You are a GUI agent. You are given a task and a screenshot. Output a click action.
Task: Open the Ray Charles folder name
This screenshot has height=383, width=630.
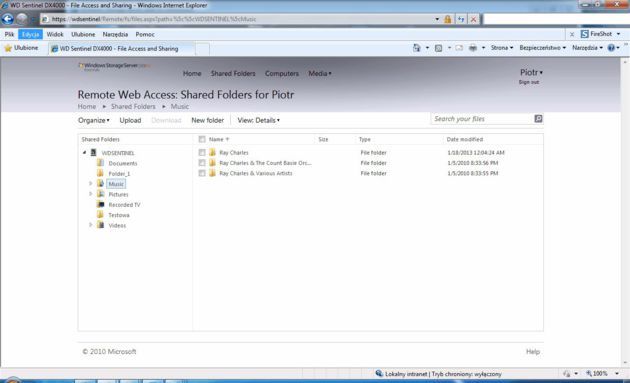tap(234, 153)
